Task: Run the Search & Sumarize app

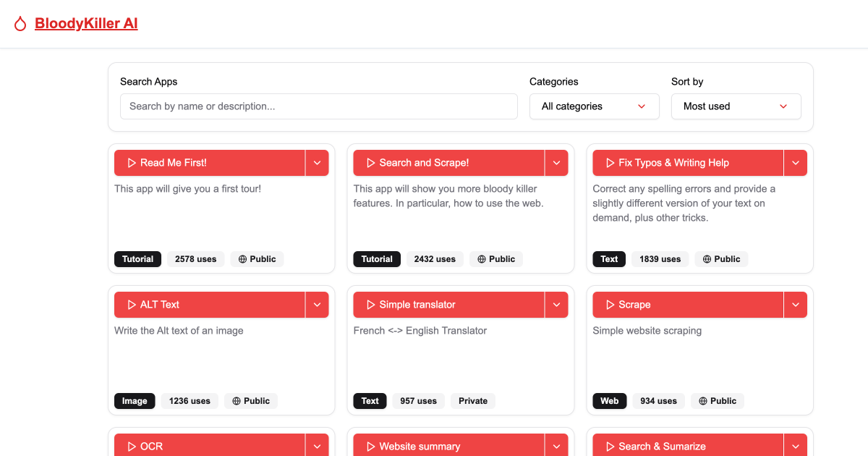Action: pos(688,445)
